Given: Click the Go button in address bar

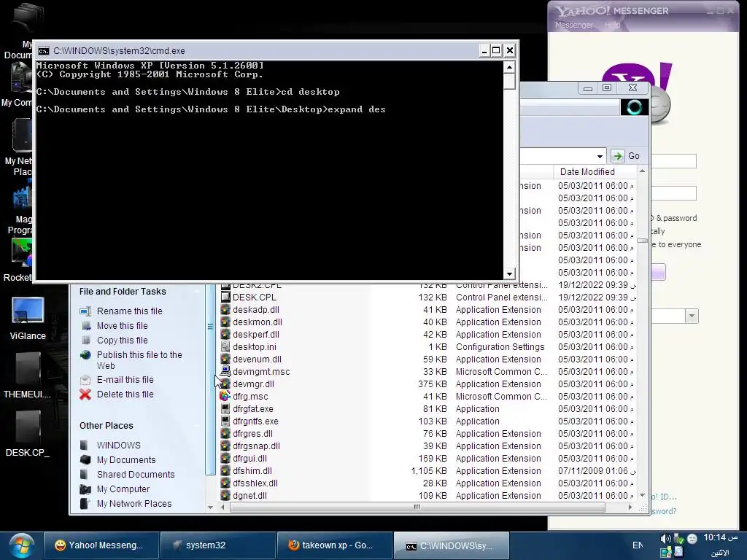Looking at the screenshot, I should click(x=627, y=156).
